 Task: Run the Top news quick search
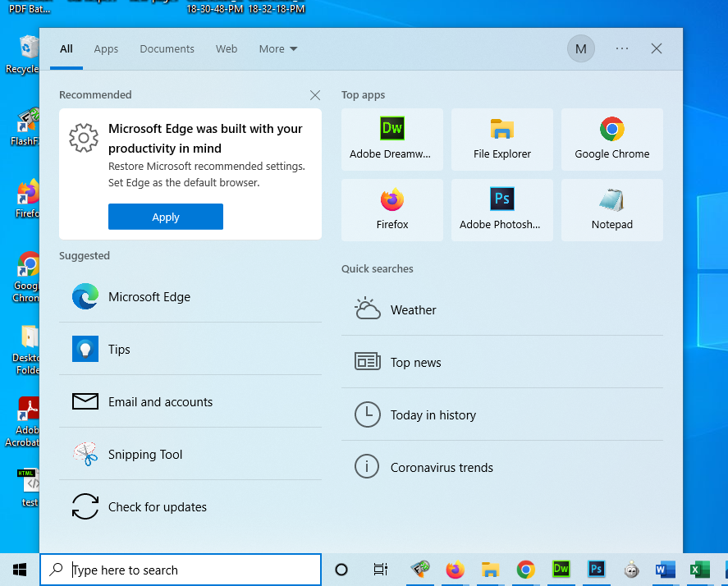pyautogui.click(x=502, y=362)
